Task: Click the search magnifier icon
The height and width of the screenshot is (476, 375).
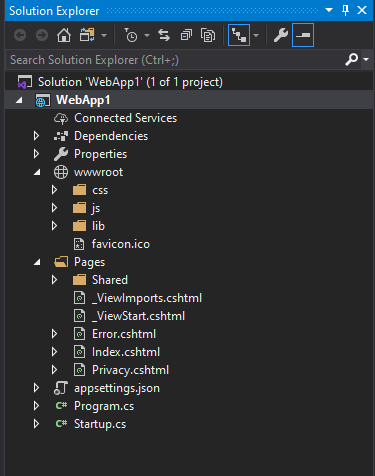Action: (351, 60)
